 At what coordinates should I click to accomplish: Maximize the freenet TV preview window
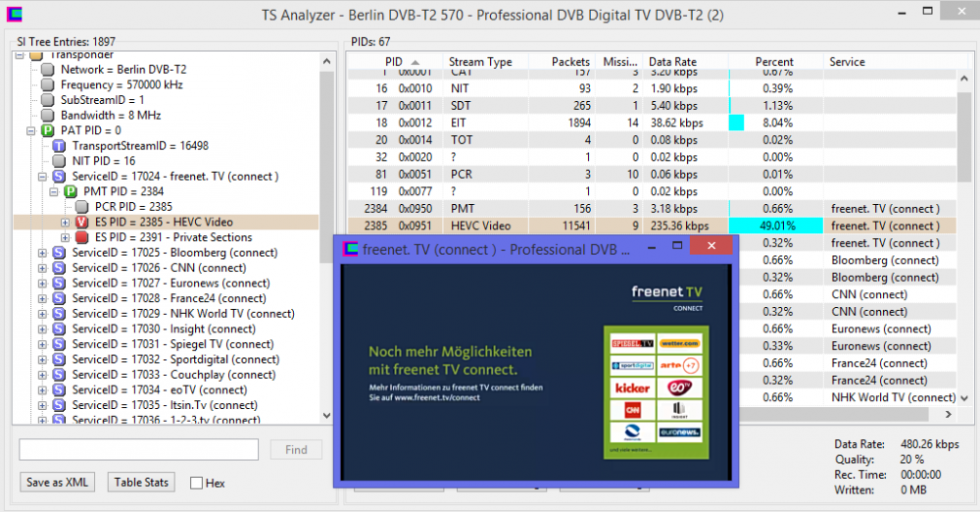coord(677,246)
